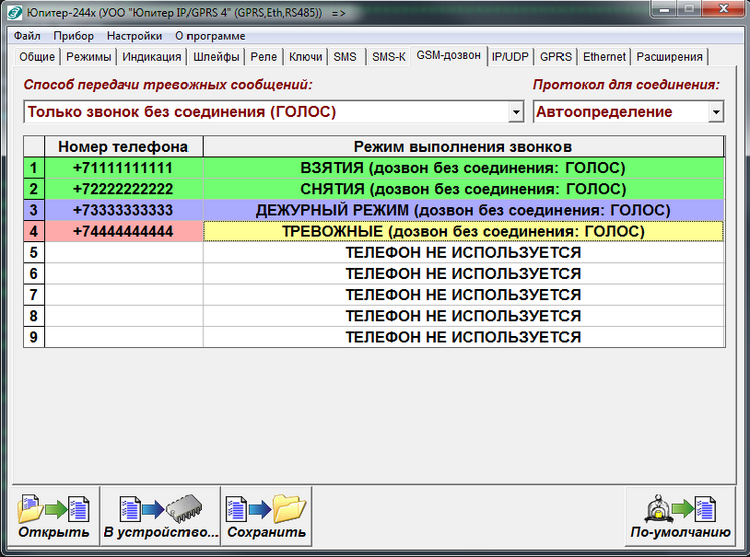Switch to the Шлейфы tab
This screenshot has width=750, height=557.
[216, 57]
